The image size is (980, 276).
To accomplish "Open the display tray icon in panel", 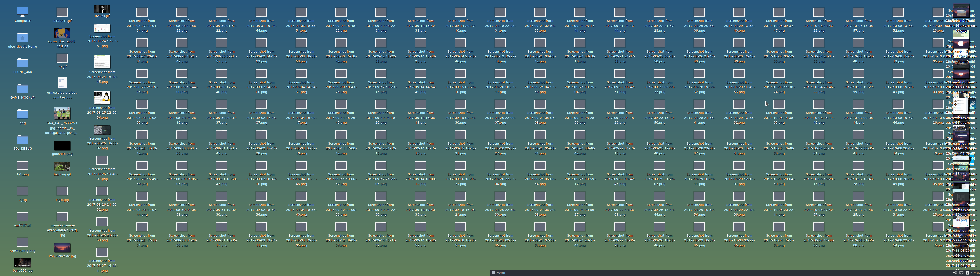I will (961, 273).
